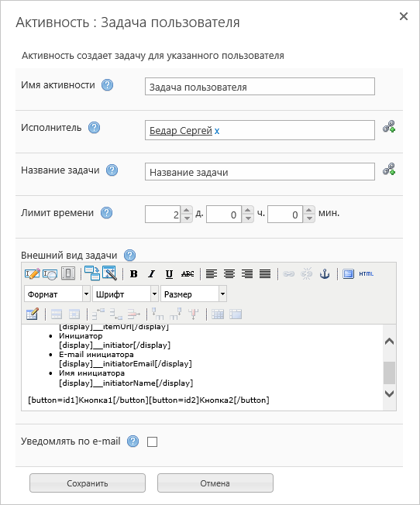Toggle bold formatting in the editor
Image resolution: width=420 pixels, height=505 pixels.
(134, 274)
